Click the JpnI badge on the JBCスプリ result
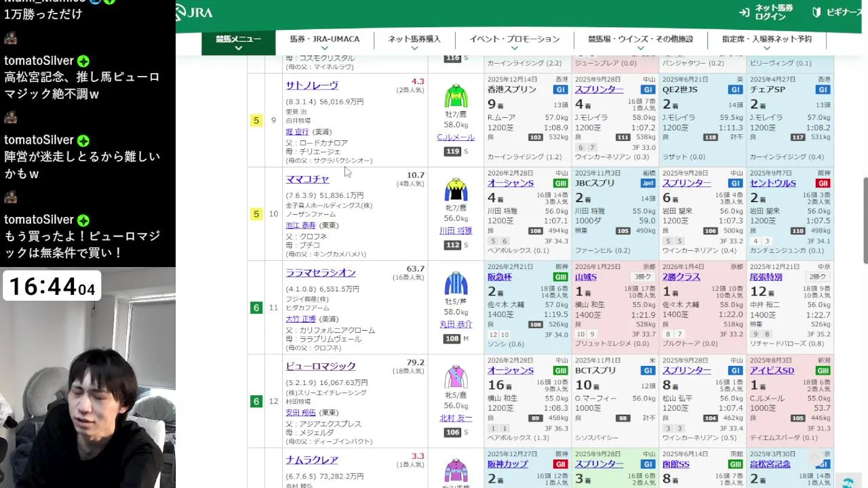 tap(648, 183)
